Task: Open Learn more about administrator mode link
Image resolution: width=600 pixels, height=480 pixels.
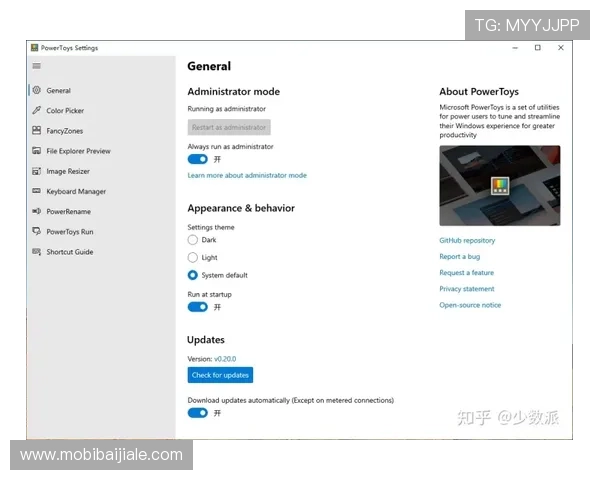Action: [247, 175]
